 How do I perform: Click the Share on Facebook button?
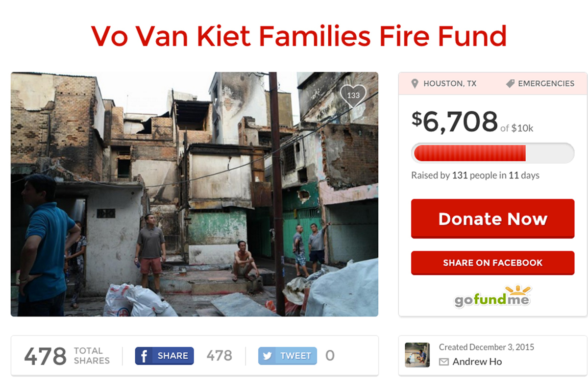pos(492,263)
